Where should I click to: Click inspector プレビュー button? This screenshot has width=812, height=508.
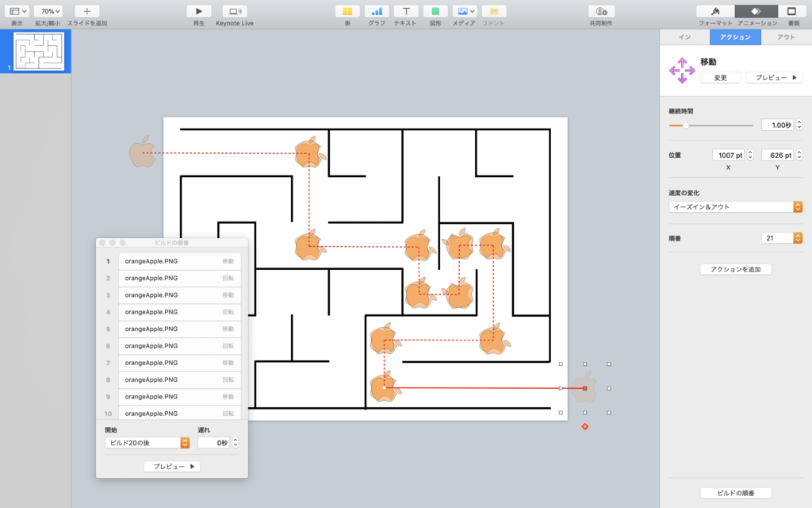775,78
